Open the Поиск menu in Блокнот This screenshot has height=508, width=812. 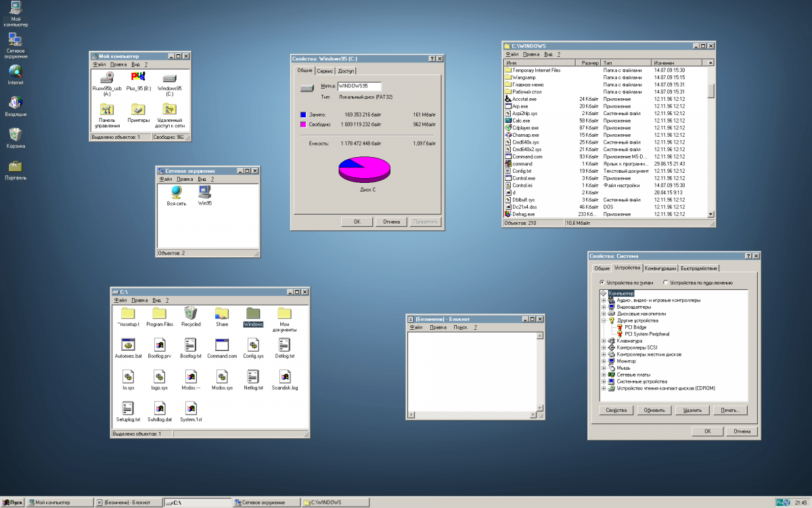(460, 327)
